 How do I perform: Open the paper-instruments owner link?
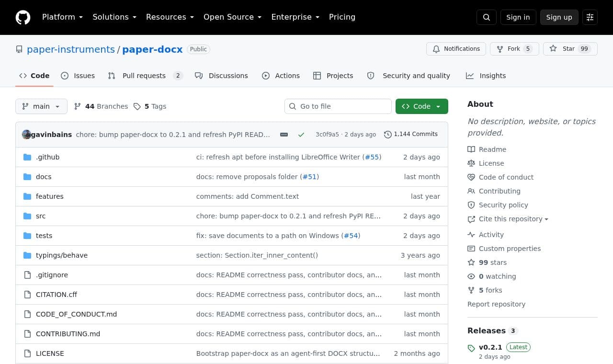click(x=71, y=49)
